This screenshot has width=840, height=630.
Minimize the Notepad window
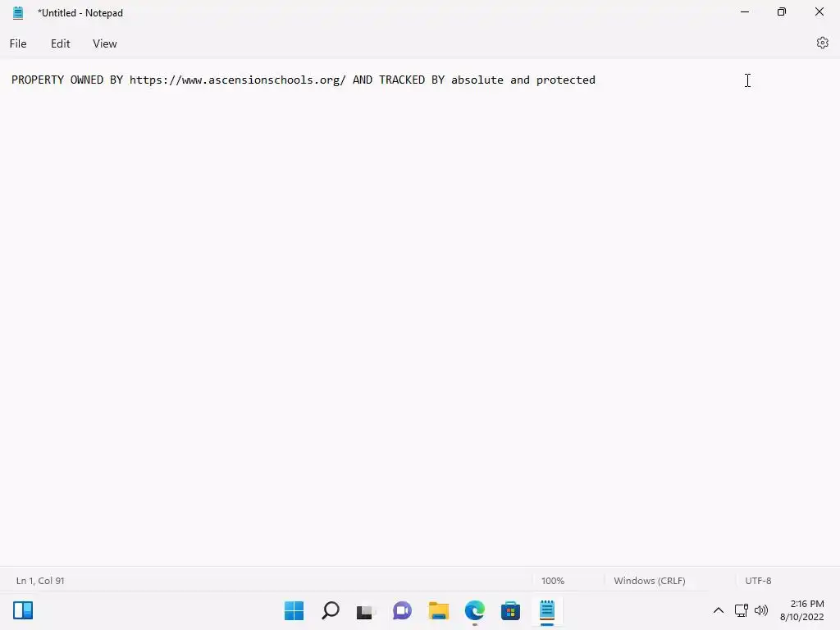point(745,11)
